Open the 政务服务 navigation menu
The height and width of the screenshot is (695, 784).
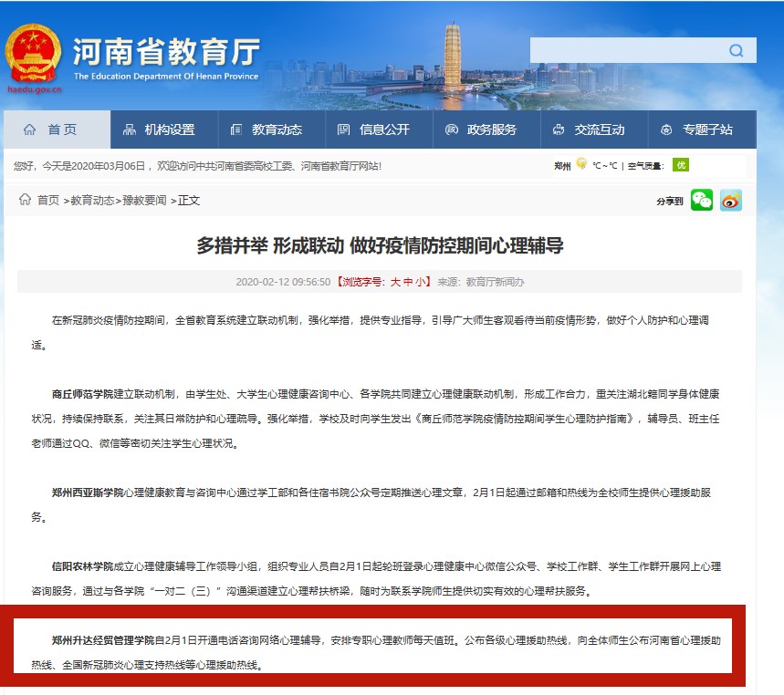click(482, 130)
